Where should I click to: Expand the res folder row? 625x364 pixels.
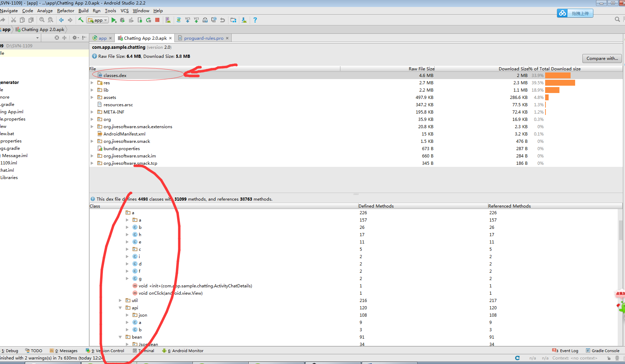92,83
